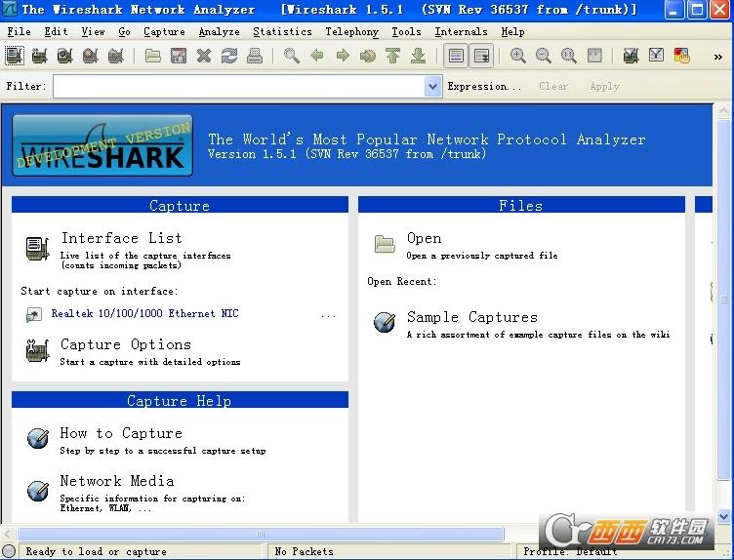Open the Analyze menu
The image size is (734, 560).
point(219,31)
